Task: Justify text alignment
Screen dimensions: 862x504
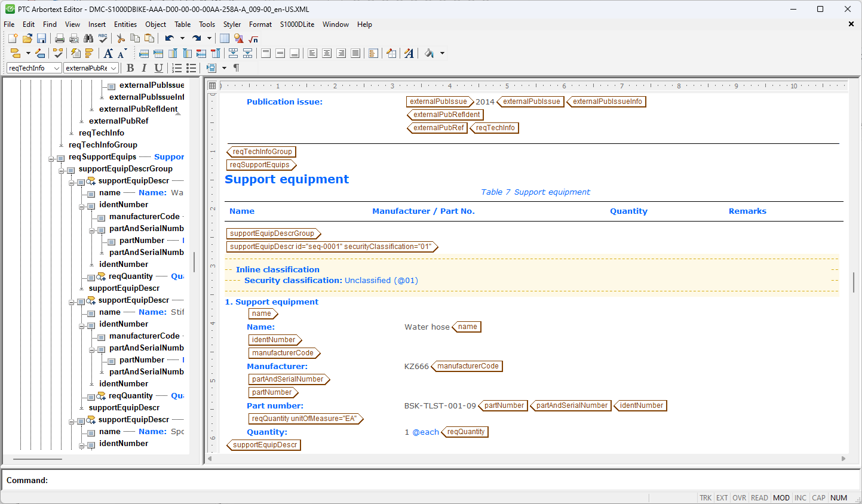Action: pos(355,53)
